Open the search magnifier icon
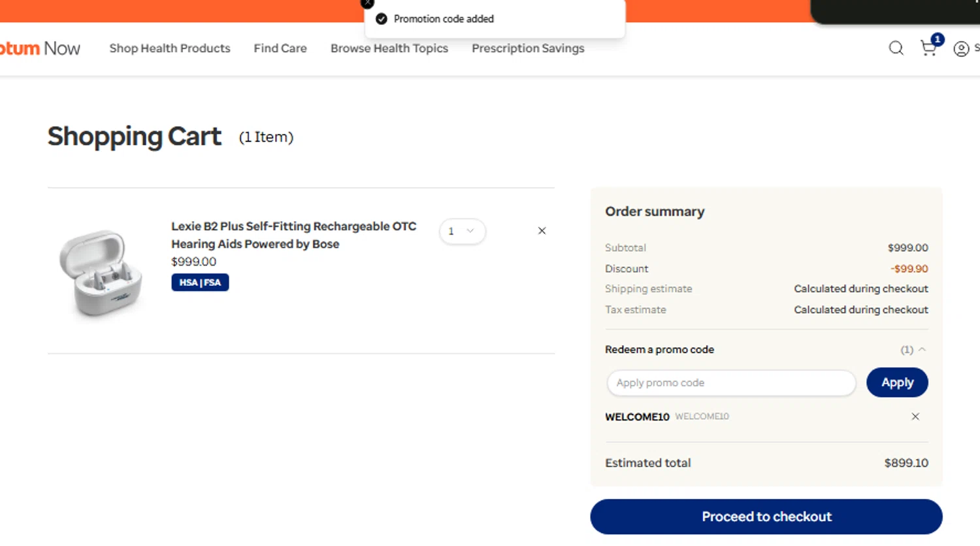Image resolution: width=980 pixels, height=546 pixels. (x=896, y=48)
